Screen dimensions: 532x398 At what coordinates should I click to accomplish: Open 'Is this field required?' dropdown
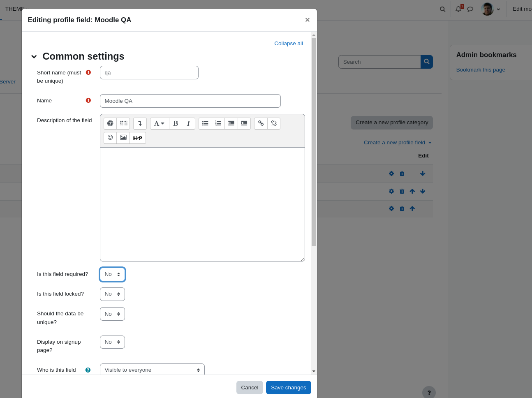(x=112, y=274)
